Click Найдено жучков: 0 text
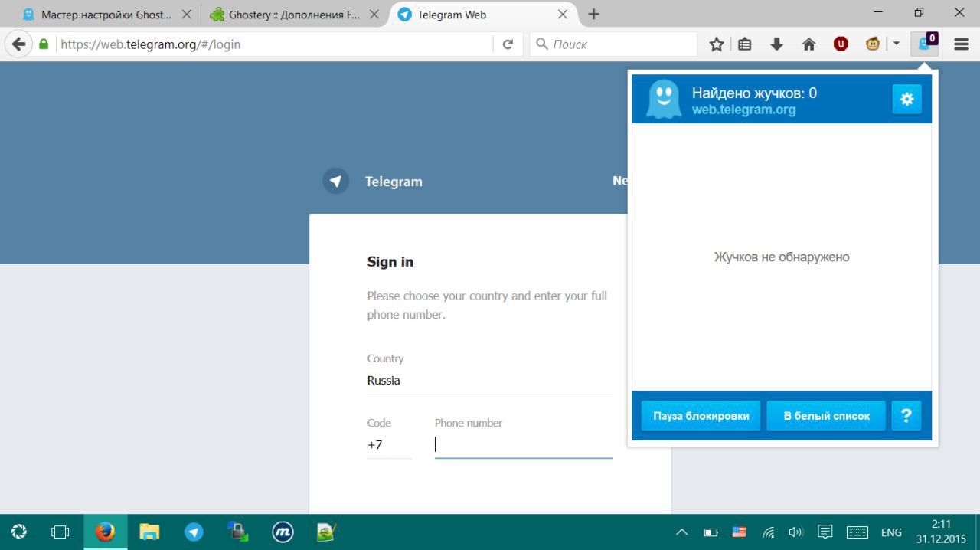The height and width of the screenshot is (550, 980). [754, 93]
